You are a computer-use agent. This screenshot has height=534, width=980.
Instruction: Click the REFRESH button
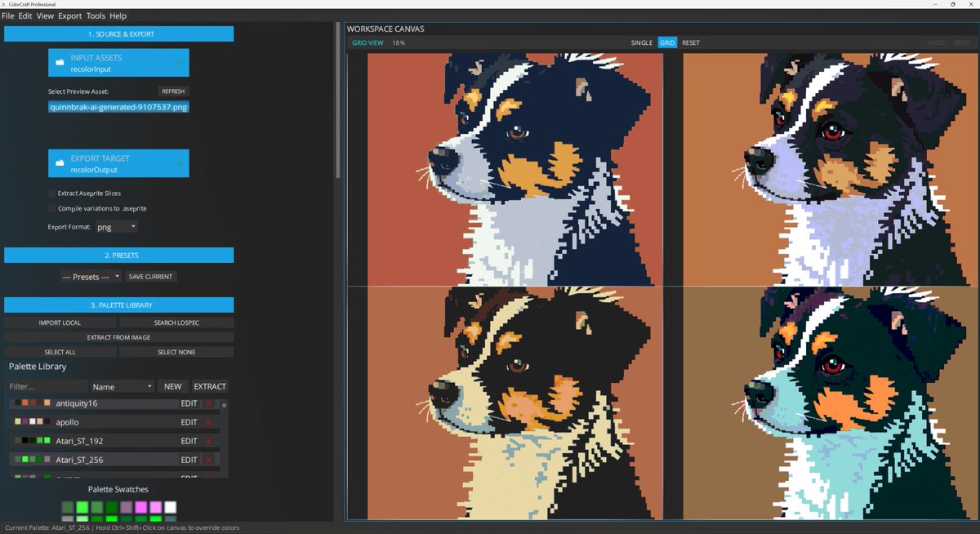point(173,91)
